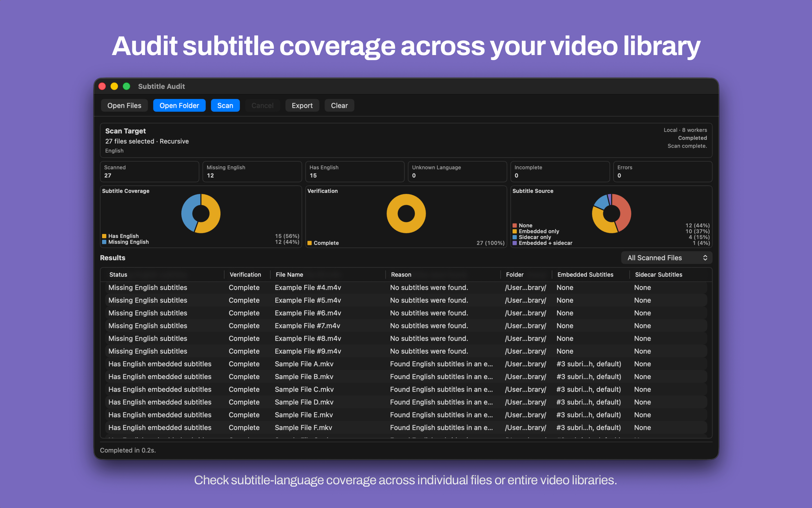Screen dimensions: 812x508
Task: Click 'Completed in 0.2s.' in status bar
Action: (128, 450)
